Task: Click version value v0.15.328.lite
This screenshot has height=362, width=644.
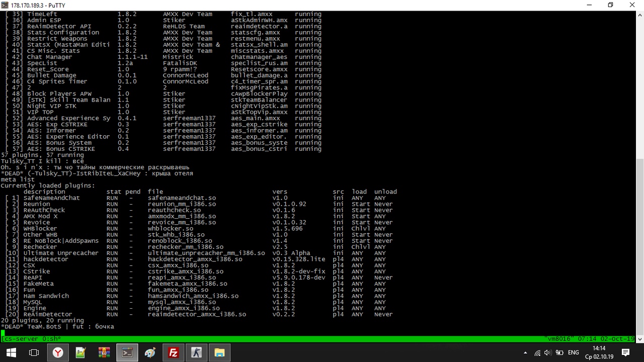Action: (299, 259)
